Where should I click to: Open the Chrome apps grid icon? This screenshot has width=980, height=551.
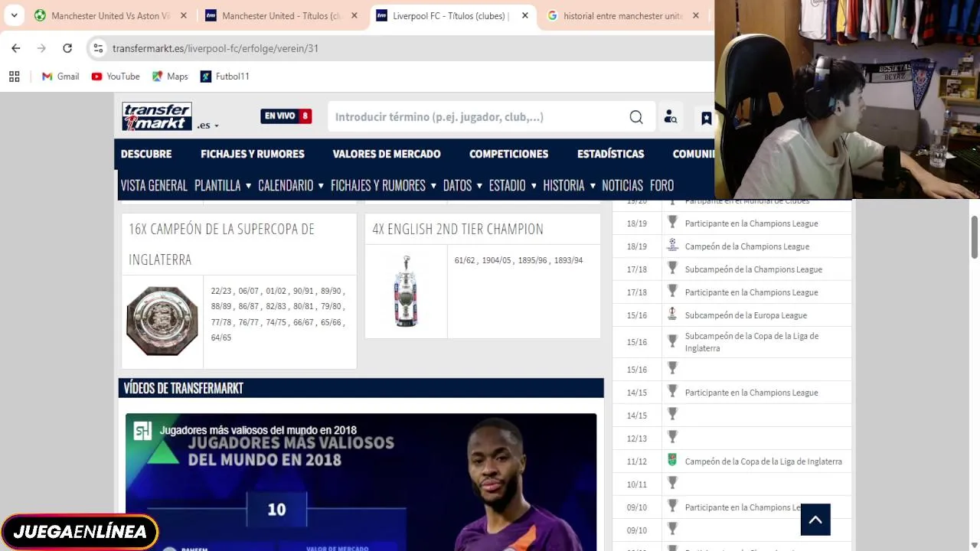coord(14,77)
